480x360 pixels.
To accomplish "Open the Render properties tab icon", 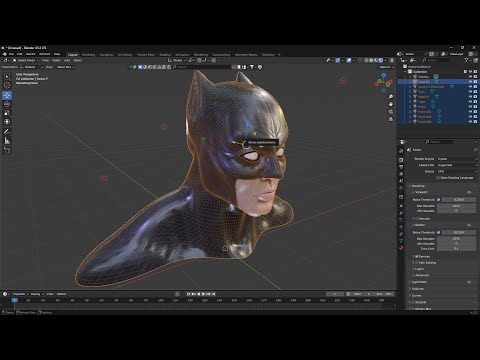I will point(401,160).
